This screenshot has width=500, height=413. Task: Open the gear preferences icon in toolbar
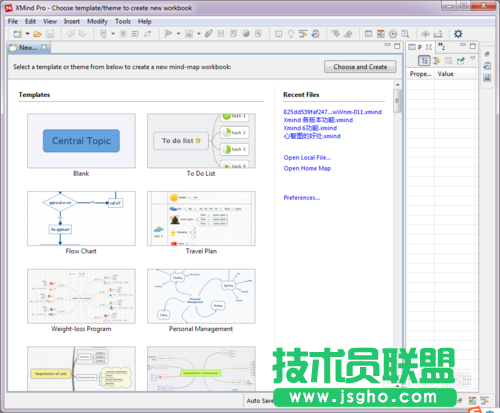(x=458, y=34)
